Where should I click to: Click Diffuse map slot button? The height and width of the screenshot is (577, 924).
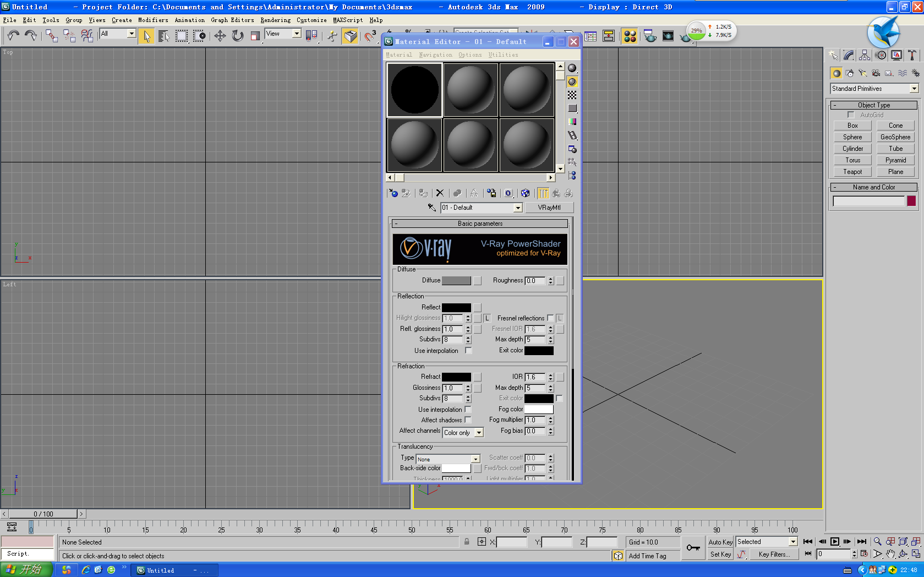478,281
